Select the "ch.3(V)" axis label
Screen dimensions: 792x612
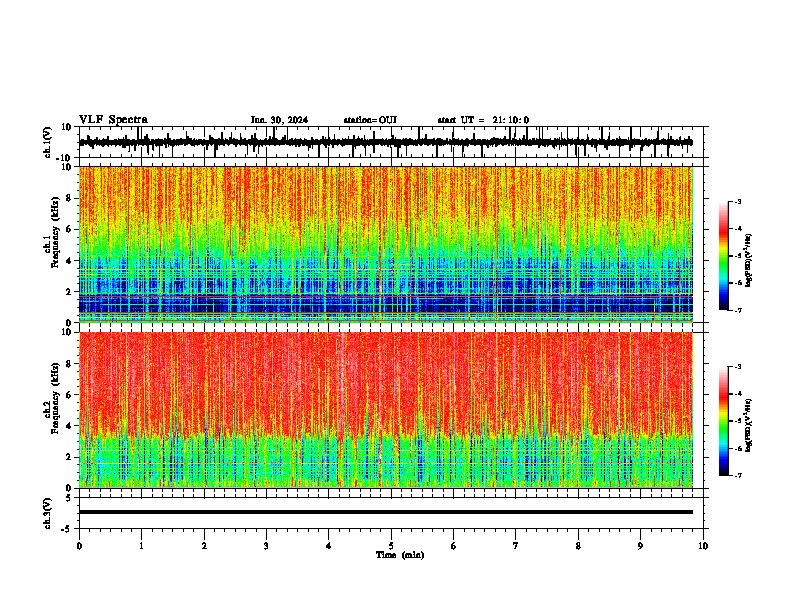48,514
